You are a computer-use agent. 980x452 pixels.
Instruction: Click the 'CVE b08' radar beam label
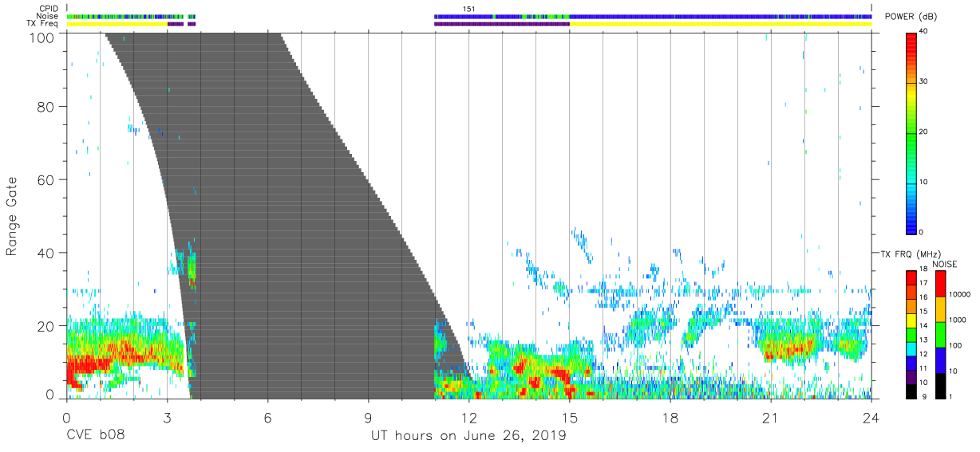[96, 436]
